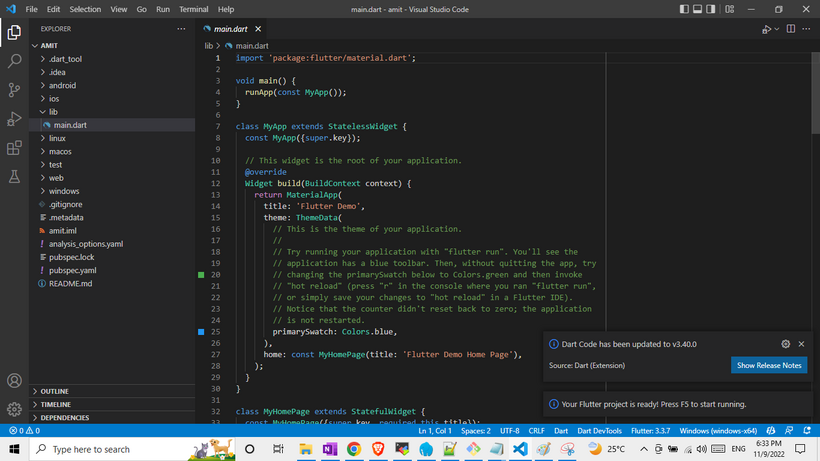820x461 pixels.
Task: Open the Manage gear in activity bar
Action: point(14,409)
